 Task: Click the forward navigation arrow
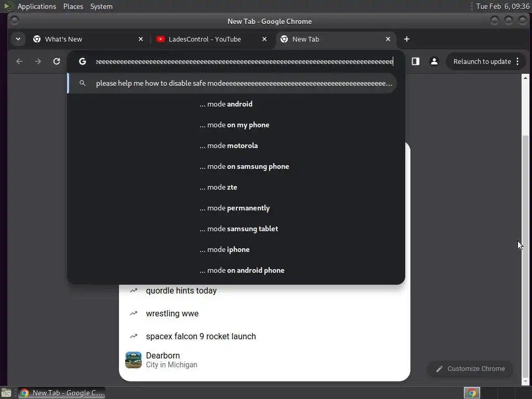(x=38, y=61)
